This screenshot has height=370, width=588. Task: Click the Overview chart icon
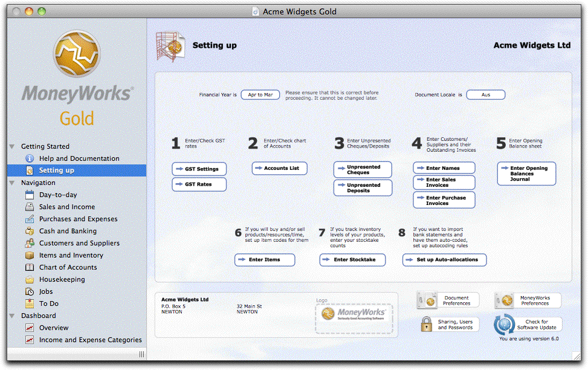30,328
